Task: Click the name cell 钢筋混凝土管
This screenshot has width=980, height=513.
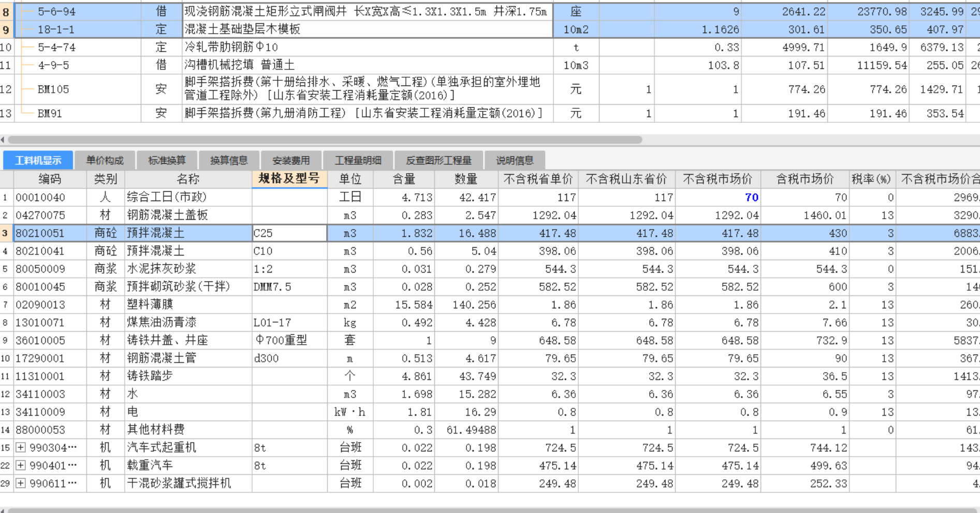Action: click(x=188, y=358)
